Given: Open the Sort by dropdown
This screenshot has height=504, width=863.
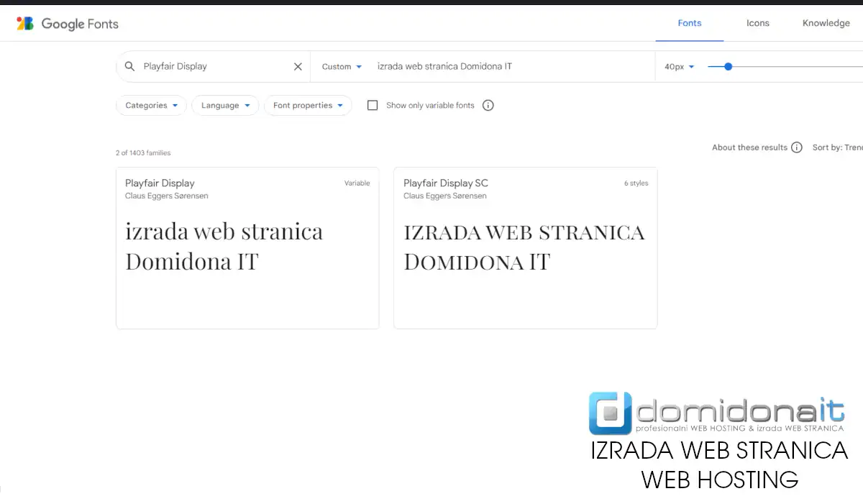Looking at the screenshot, I should [838, 147].
